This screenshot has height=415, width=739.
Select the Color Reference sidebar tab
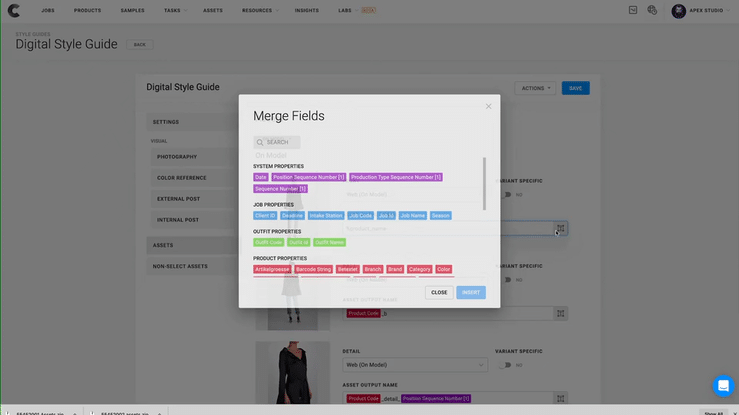181,178
